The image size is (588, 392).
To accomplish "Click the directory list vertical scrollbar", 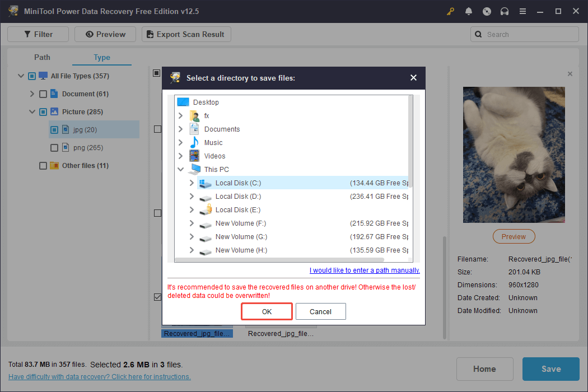I will (x=410, y=141).
